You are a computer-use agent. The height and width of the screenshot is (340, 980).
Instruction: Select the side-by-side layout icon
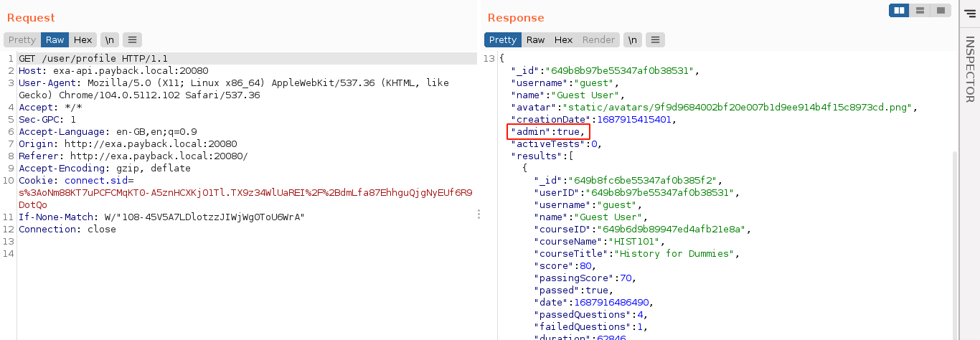pyautogui.click(x=898, y=10)
